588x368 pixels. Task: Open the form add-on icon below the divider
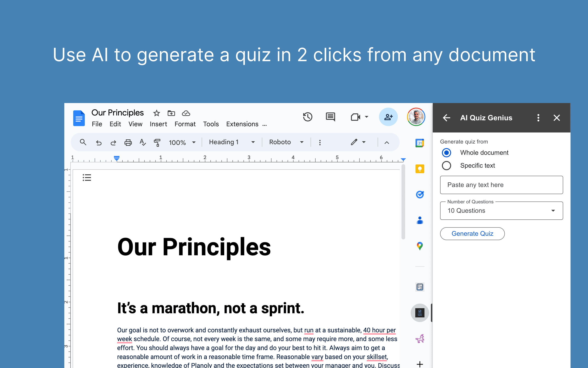tap(420, 287)
